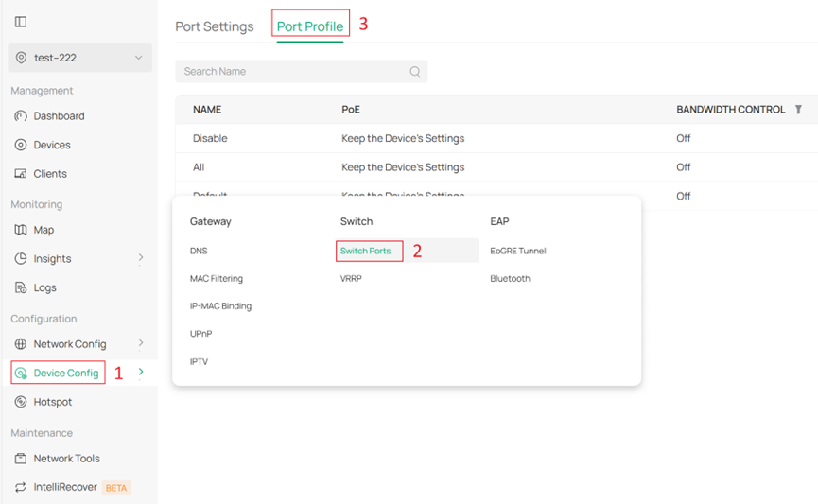This screenshot has width=818, height=504.
Task: Click the Dashboard icon in the sidebar
Action: pos(21,116)
